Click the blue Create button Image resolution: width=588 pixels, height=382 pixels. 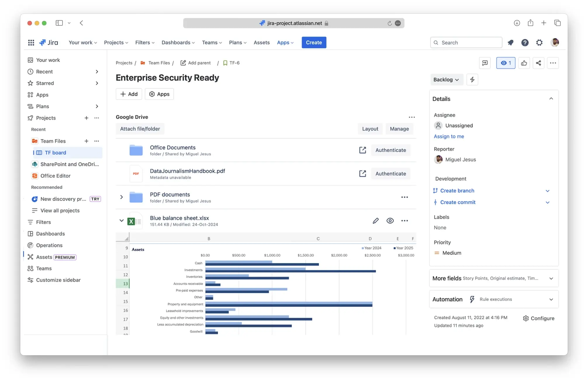coord(314,43)
